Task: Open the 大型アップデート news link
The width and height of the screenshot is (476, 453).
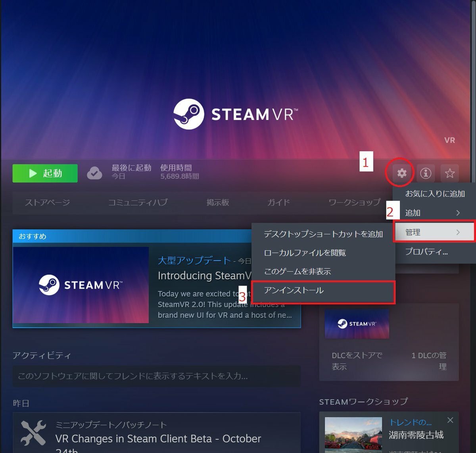Action: pos(194,260)
